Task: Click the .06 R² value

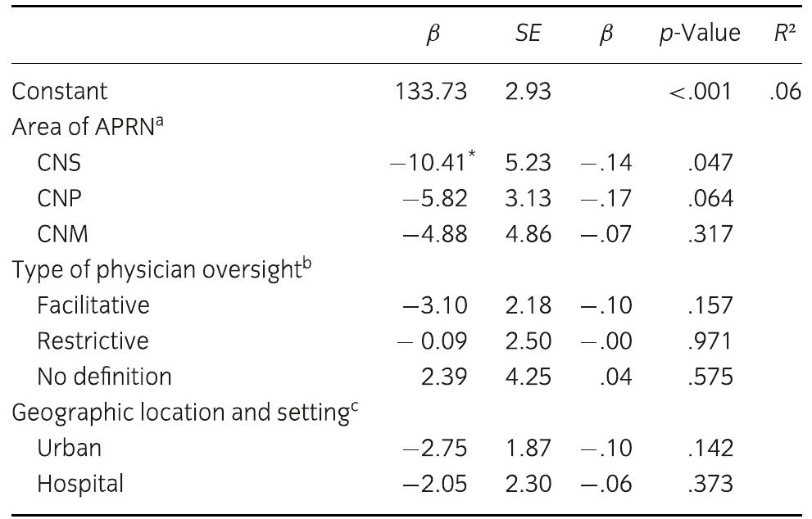Action: point(785,91)
